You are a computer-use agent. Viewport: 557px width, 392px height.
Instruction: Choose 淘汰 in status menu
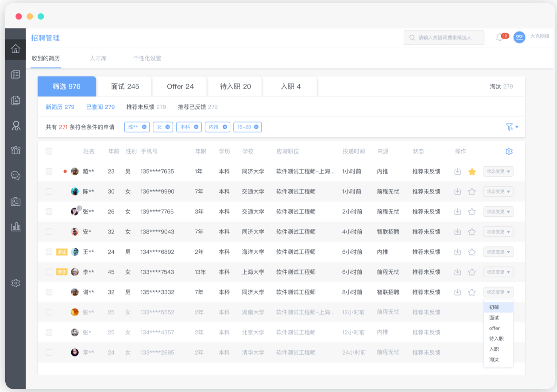point(498,360)
